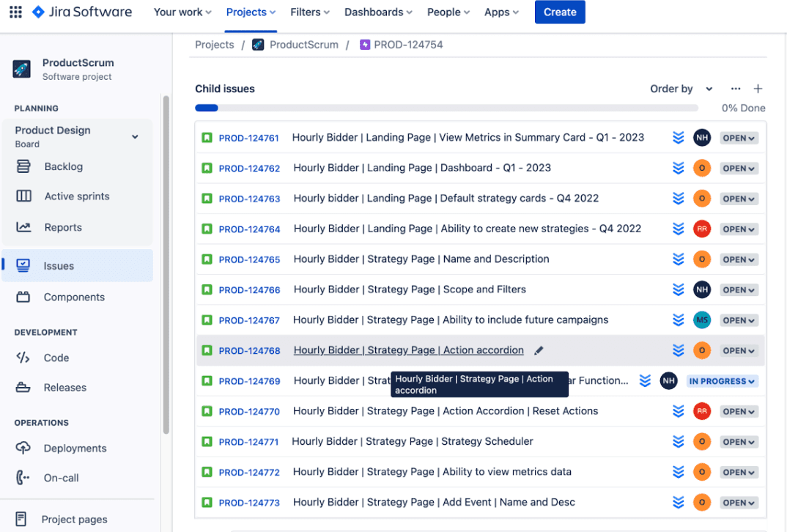The width and height of the screenshot is (787, 532).
Task: Click the Projects breadcrumb link
Action: pyautogui.click(x=214, y=45)
